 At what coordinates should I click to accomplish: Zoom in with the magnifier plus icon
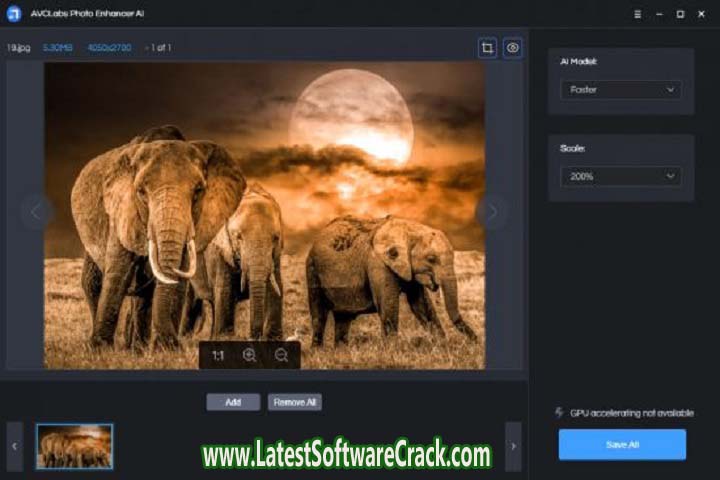pyautogui.click(x=249, y=355)
